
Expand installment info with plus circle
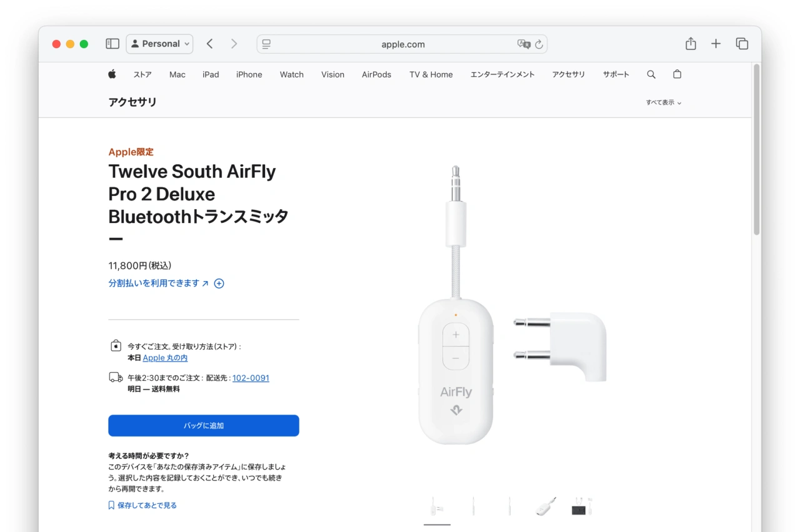pyautogui.click(x=219, y=283)
